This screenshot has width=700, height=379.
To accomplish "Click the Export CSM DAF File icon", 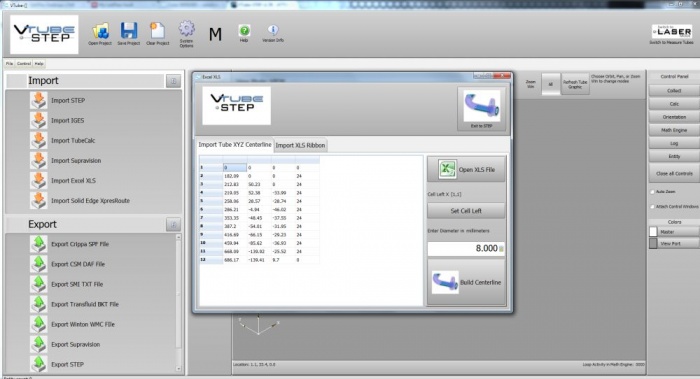I will tap(39, 264).
